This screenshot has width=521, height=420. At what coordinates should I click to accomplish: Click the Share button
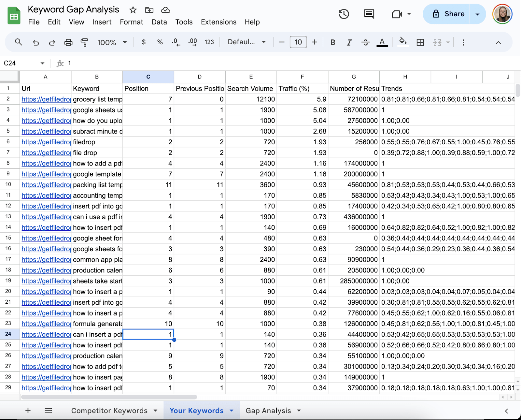[448, 14]
